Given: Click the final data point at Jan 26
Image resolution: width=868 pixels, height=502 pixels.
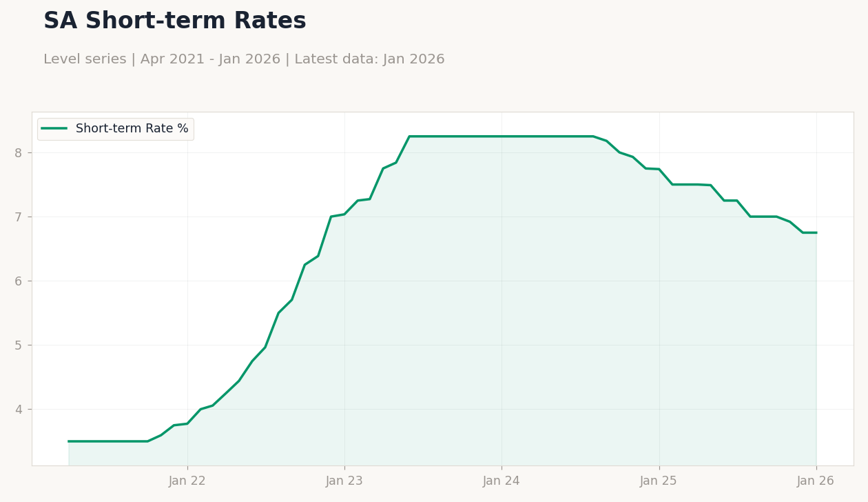Looking at the screenshot, I should (x=816, y=232).
